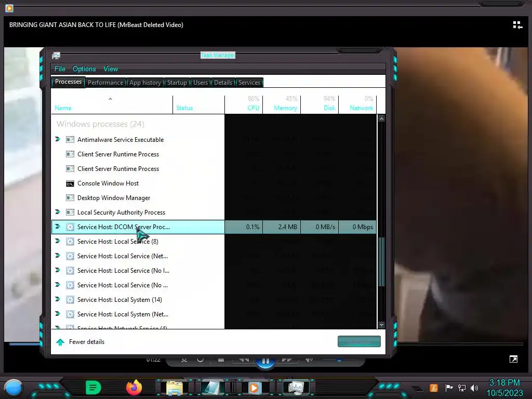Screen dimensions: 532x399
Task: Click the 0.1% CPU cell
Action: (x=244, y=227)
